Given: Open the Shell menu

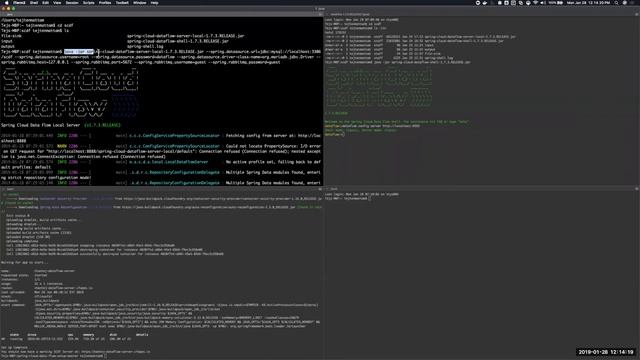Looking at the screenshot, I should click(x=34, y=3).
